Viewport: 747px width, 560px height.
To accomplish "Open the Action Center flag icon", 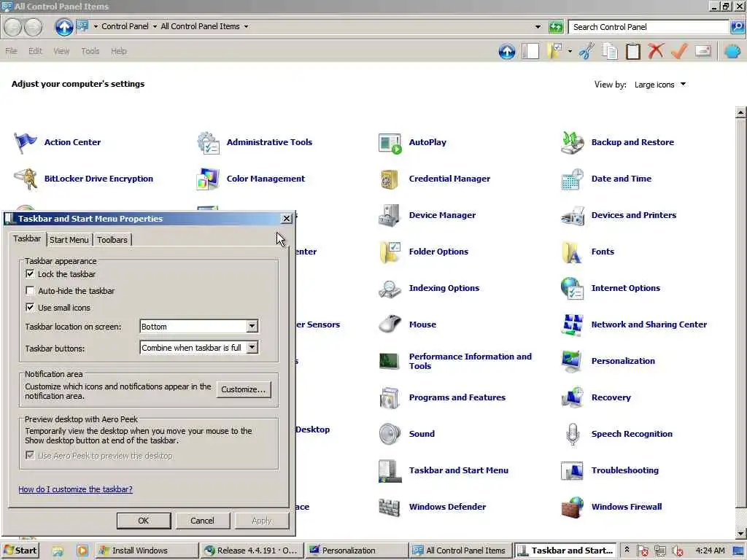I will click(x=26, y=142).
